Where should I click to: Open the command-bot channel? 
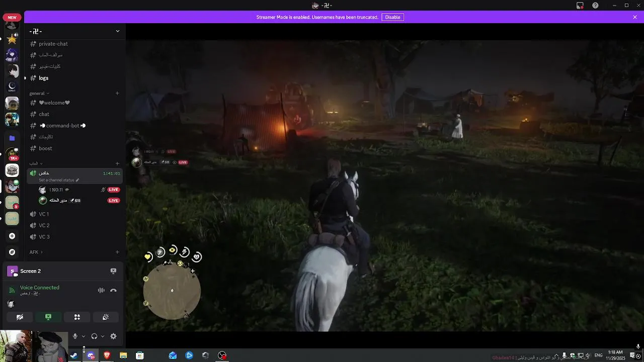(74, 126)
